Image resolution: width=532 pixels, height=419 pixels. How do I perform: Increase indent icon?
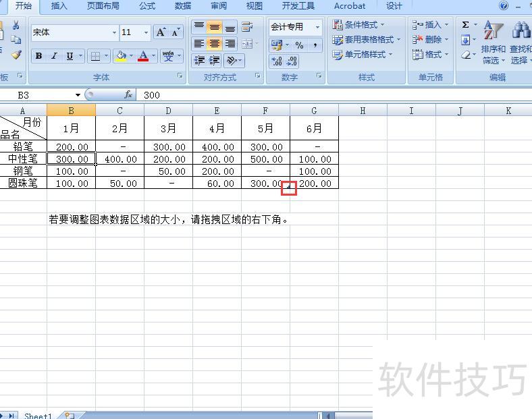[215, 60]
